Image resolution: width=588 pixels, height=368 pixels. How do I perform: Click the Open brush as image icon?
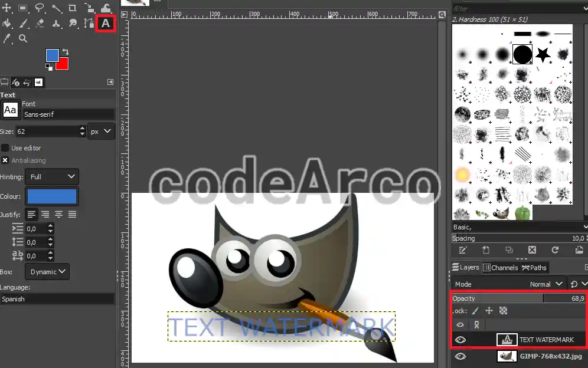tap(579, 250)
